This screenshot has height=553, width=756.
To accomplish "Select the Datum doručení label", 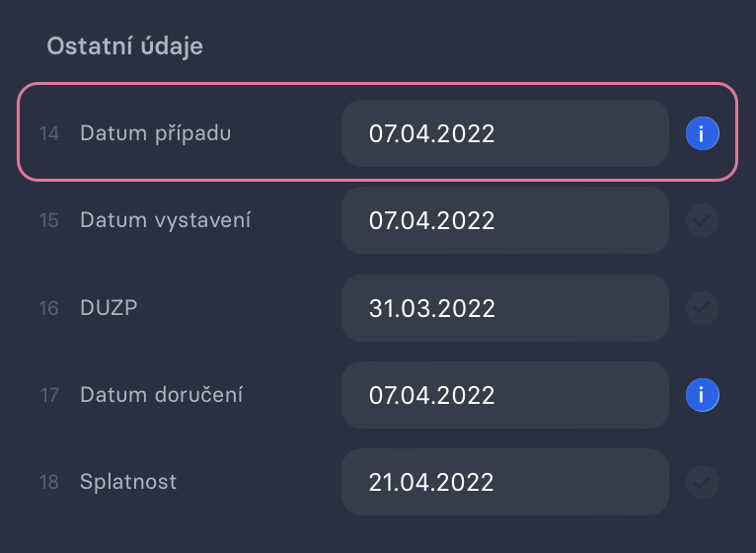I will point(161,395).
